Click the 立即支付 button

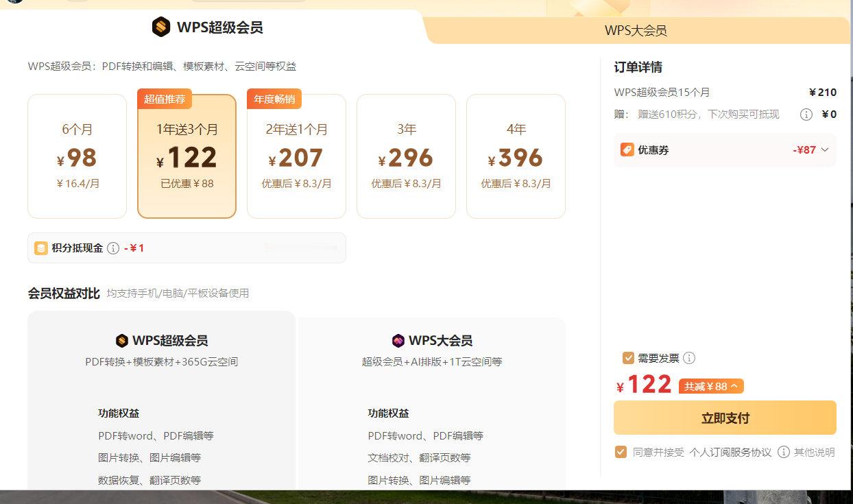[x=725, y=418]
